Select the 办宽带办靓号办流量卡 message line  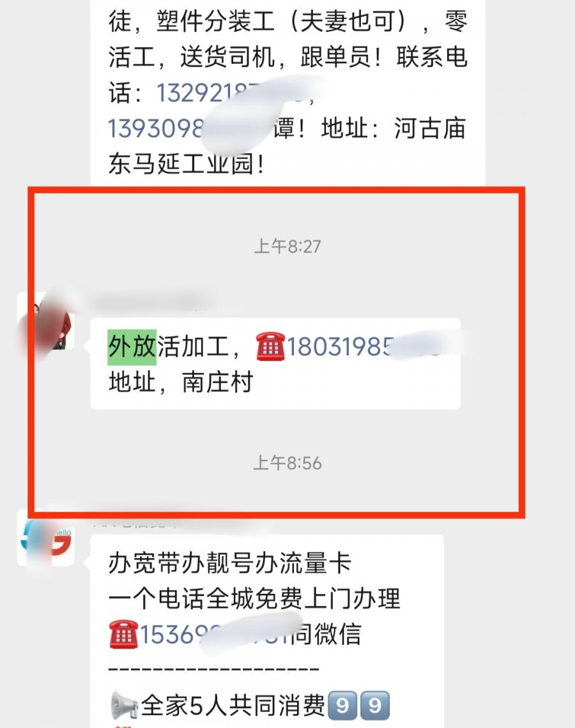tap(230, 563)
